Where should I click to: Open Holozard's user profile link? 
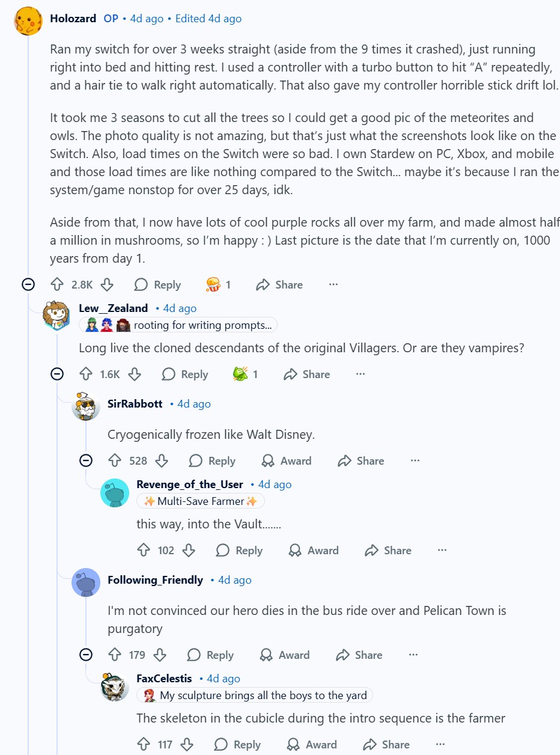73,19
